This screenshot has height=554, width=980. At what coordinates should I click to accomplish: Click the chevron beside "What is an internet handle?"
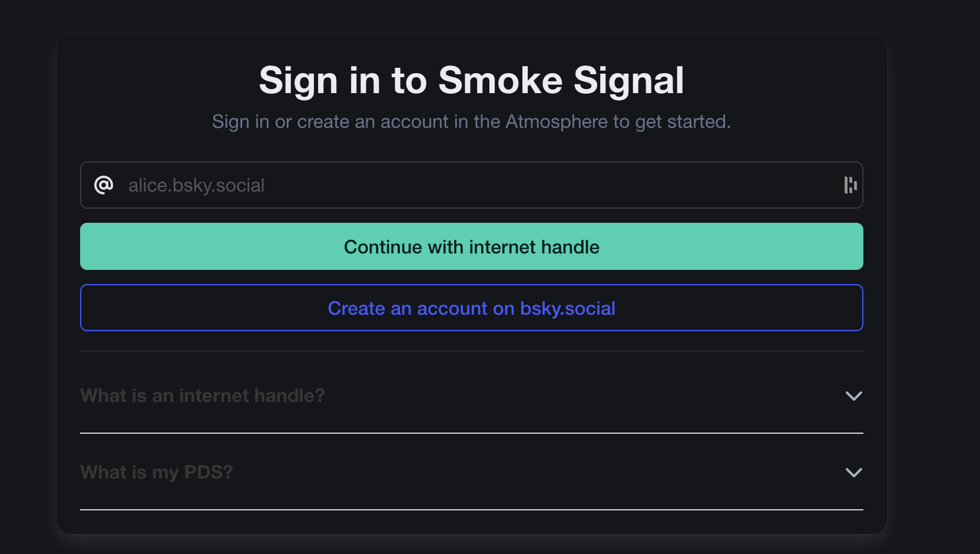pos(853,396)
